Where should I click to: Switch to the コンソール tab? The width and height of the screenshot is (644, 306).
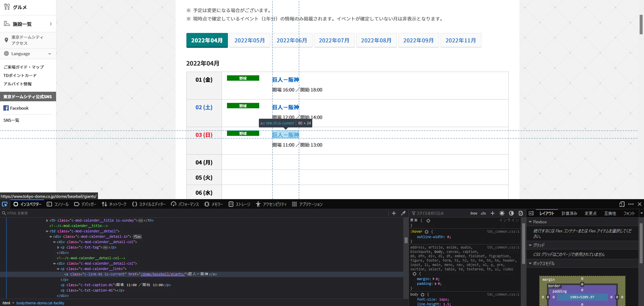(x=58, y=204)
